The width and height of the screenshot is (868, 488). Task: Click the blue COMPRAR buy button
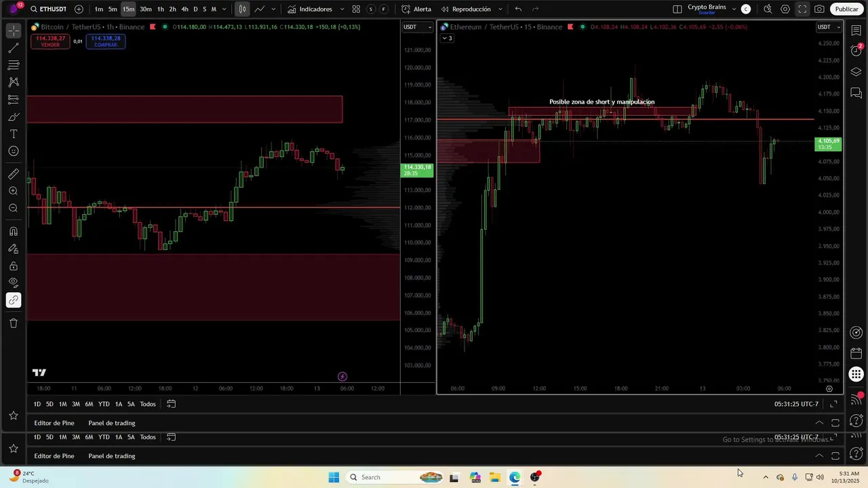tap(106, 41)
